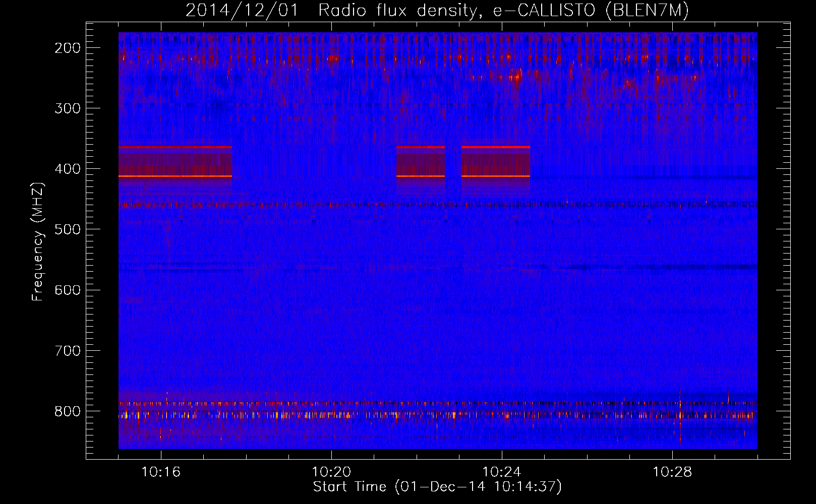The width and height of the screenshot is (816, 504).
Task: Click the 700 frequency tick label
Action: click(67, 350)
